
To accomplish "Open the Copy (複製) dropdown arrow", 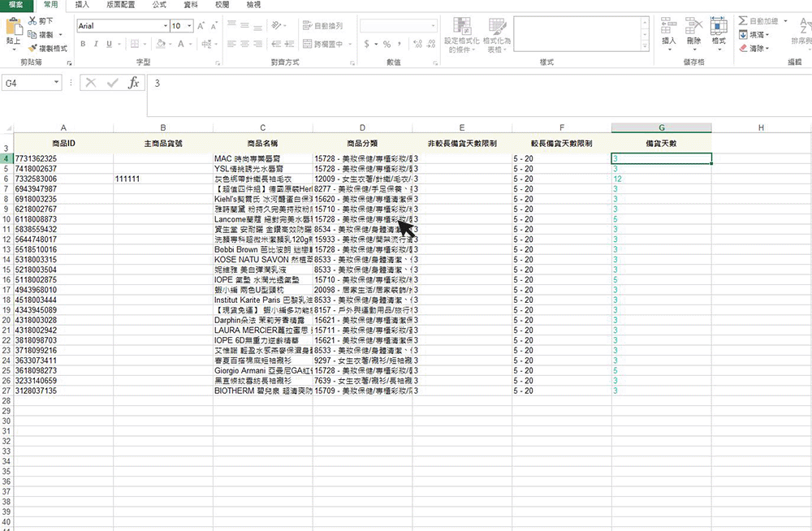I will [61, 35].
